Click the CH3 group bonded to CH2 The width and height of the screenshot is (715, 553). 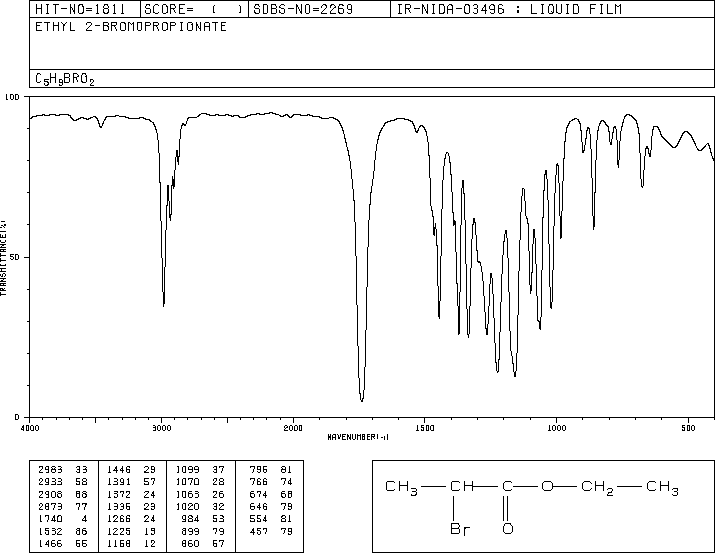pyautogui.click(x=663, y=488)
